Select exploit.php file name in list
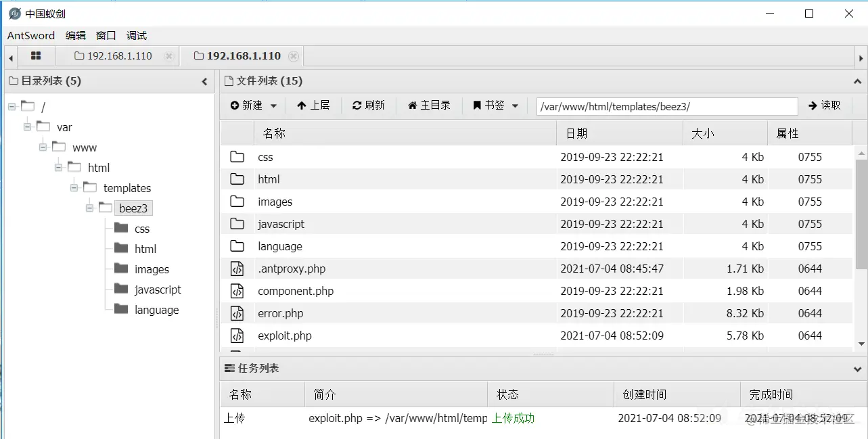 [x=285, y=336]
